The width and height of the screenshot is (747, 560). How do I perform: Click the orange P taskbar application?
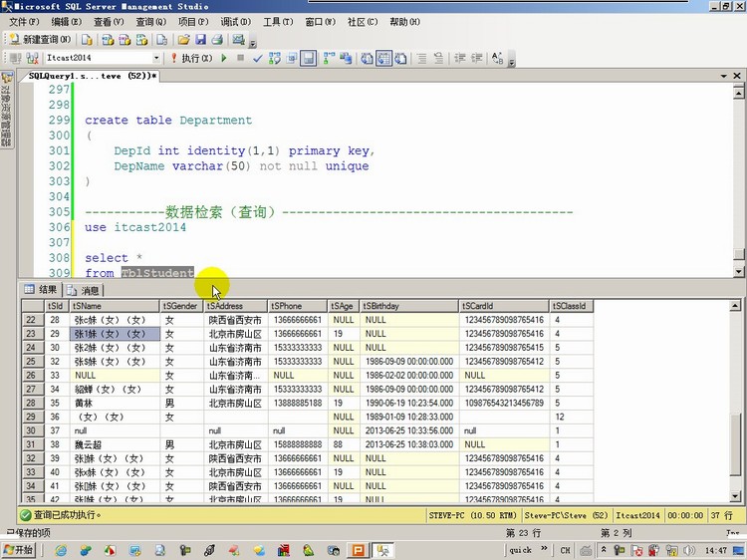[358, 550]
